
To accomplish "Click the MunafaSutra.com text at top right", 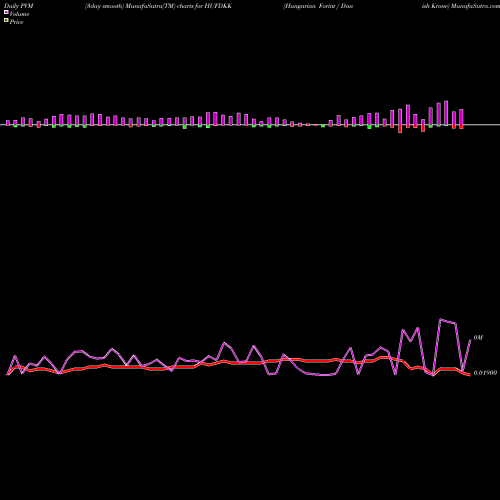I will (x=475, y=6).
